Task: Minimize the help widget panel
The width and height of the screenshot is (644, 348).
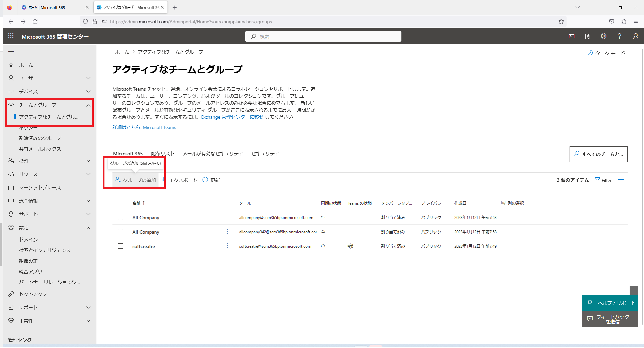Action: [x=634, y=290]
